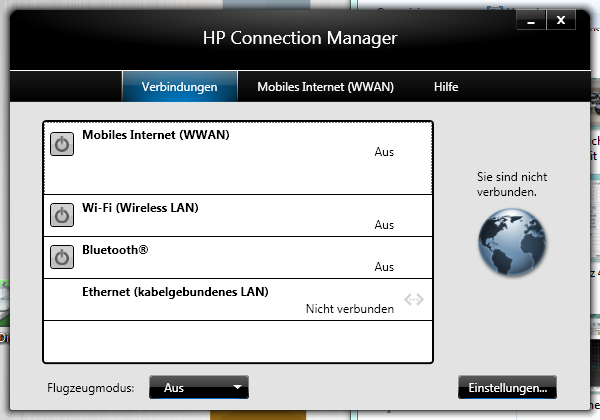
Task: Expand the Flugzeugmodus dropdown
Action: 198,387
